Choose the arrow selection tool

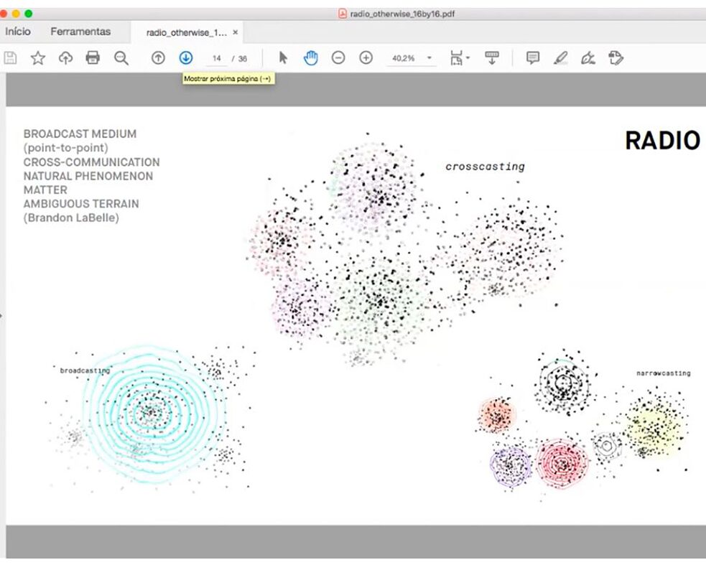[x=283, y=58]
